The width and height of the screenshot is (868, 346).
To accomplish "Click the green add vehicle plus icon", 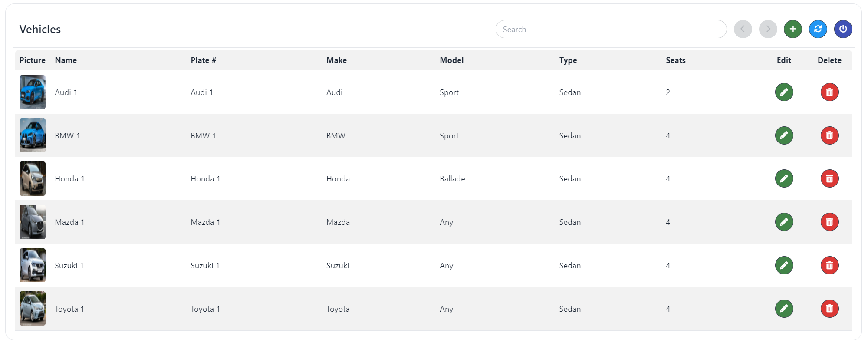I will [792, 29].
